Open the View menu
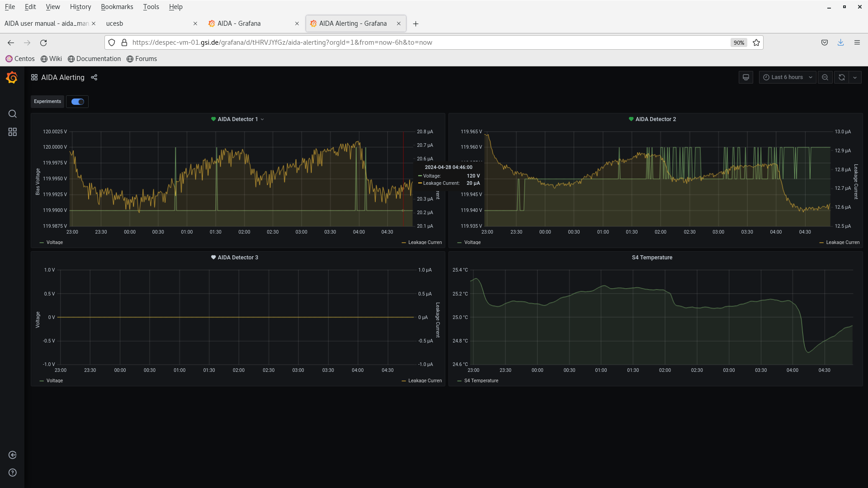Image resolution: width=868 pixels, height=488 pixels. pos(52,7)
